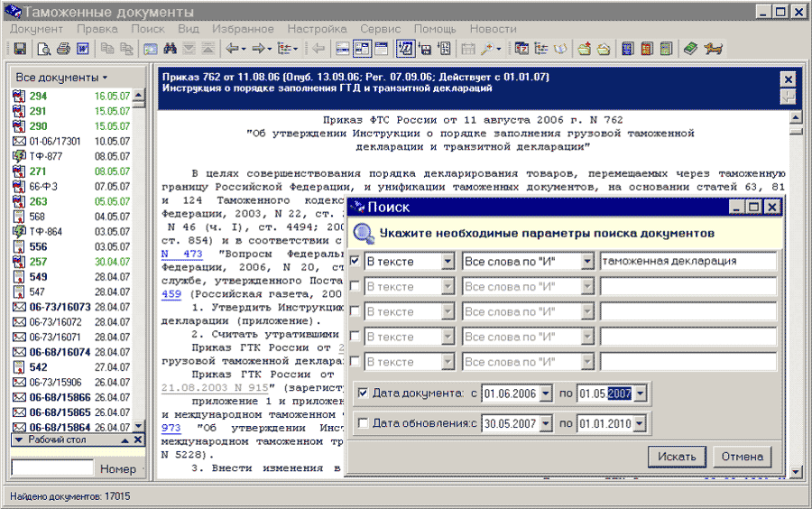Open the document date 'с 01.06.2006' dropdown

coord(546,393)
